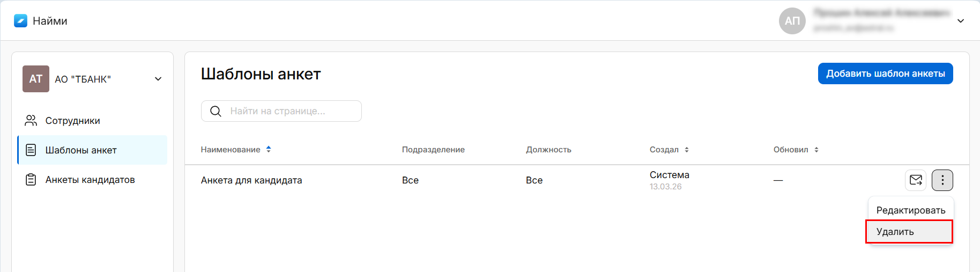Open the three-dot actions menu
This screenshot has width=980, height=272.
pos(942,180)
